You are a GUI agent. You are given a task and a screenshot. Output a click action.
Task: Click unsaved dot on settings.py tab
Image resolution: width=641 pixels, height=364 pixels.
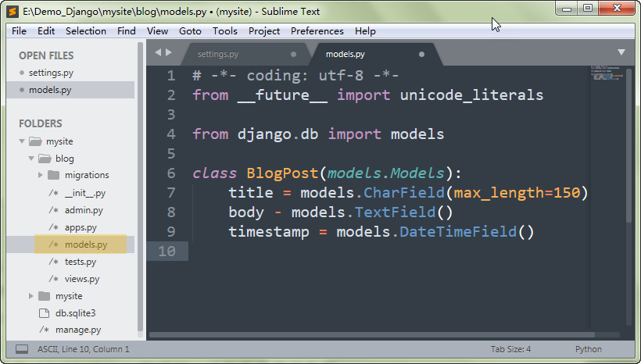point(293,55)
